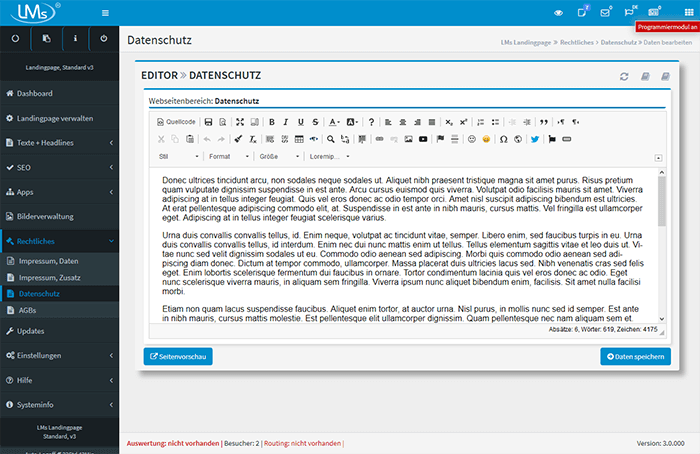Open the text color dropdown
The width and height of the screenshot is (700, 454).
tap(334, 122)
